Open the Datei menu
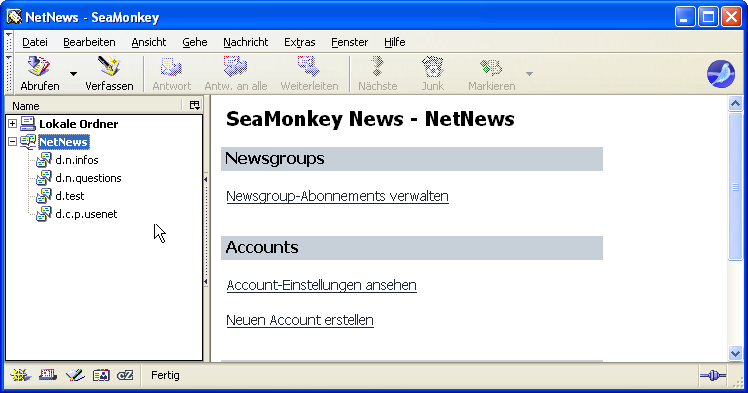The height and width of the screenshot is (393, 748). click(35, 42)
